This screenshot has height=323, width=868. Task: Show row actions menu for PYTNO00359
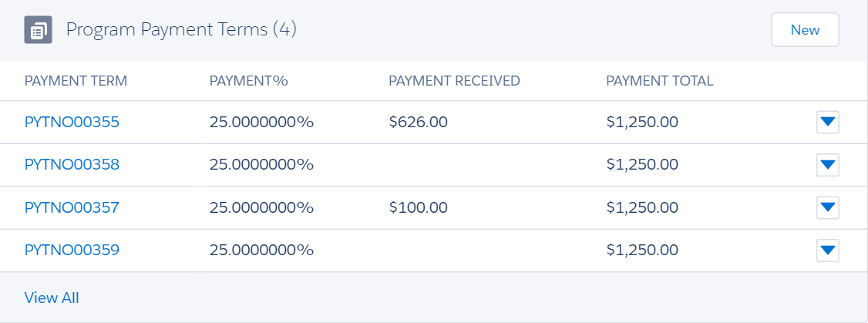click(x=827, y=251)
